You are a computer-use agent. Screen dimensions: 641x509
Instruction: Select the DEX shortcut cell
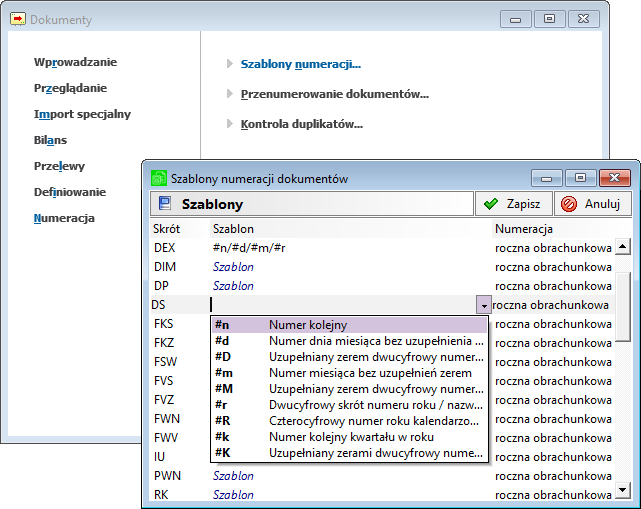164,248
